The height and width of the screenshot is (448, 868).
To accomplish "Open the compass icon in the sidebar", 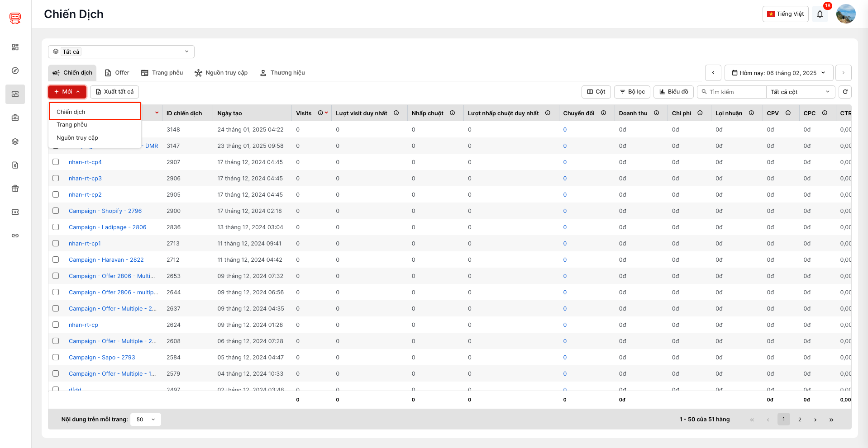I will (x=15, y=71).
